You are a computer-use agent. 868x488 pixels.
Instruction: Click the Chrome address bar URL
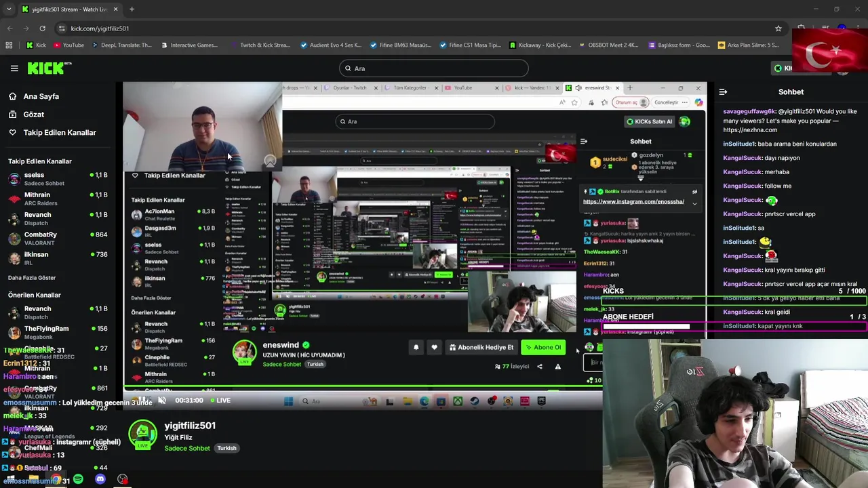(x=100, y=28)
